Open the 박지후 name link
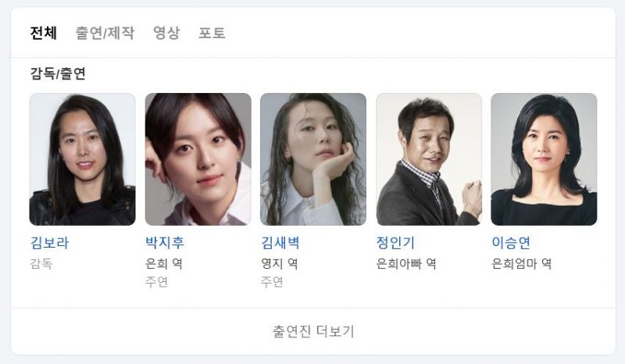The height and width of the screenshot is (364, 625). tap(165, 242)
